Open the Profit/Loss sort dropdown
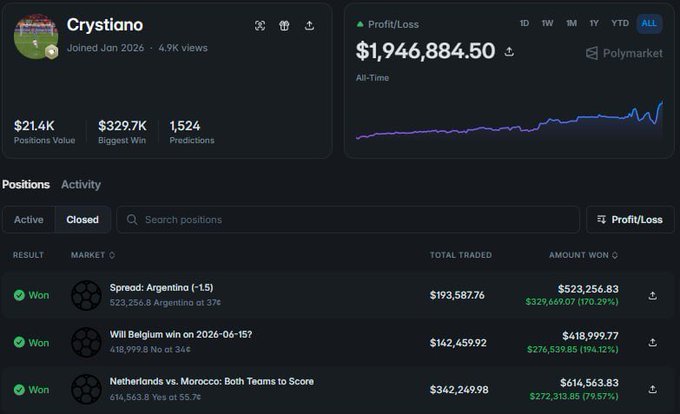This screenshot has width=680, height=414. (630, 220)
